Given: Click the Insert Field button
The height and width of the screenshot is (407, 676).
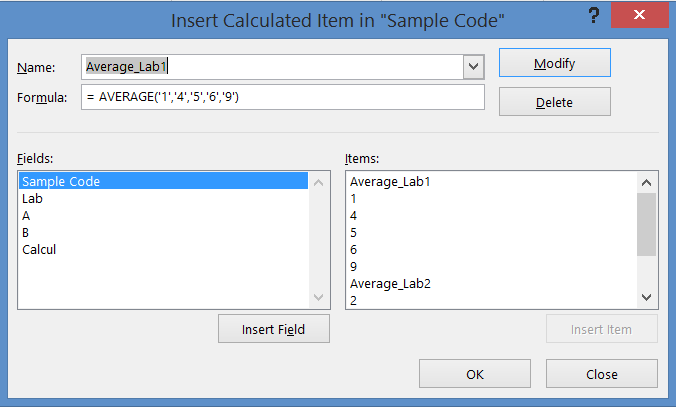Looking at the screenshot, I should pyautogui.click(x=274, y=329).
